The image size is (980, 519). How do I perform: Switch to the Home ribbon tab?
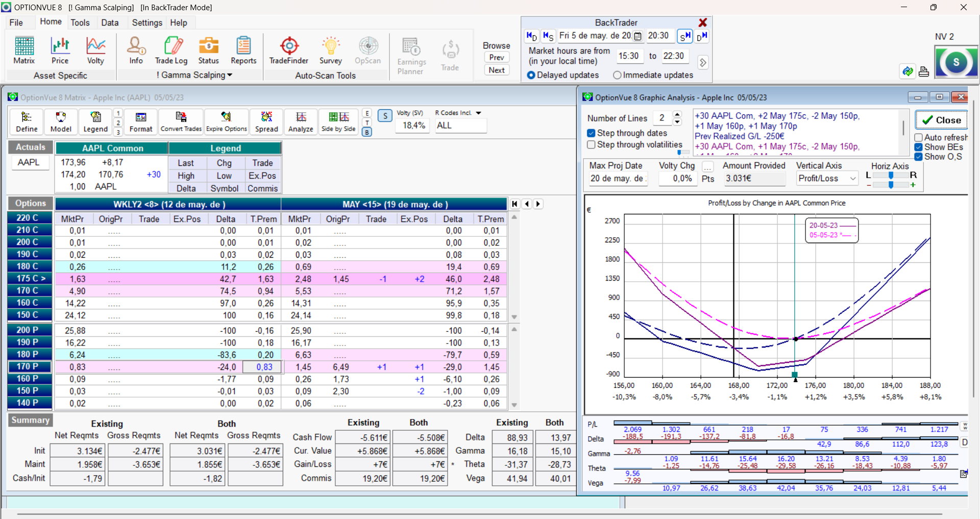tap(51, 21)
